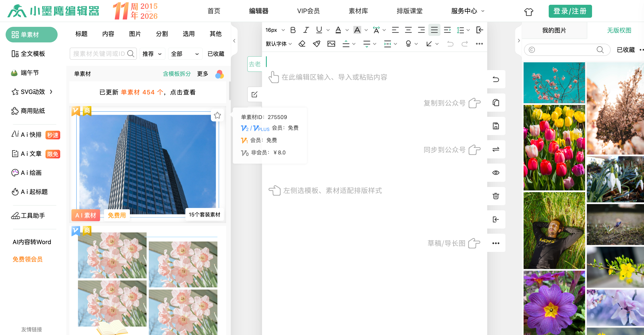Click the right rail ellipsis for 草稿/导长图

(x=496, y=243)
